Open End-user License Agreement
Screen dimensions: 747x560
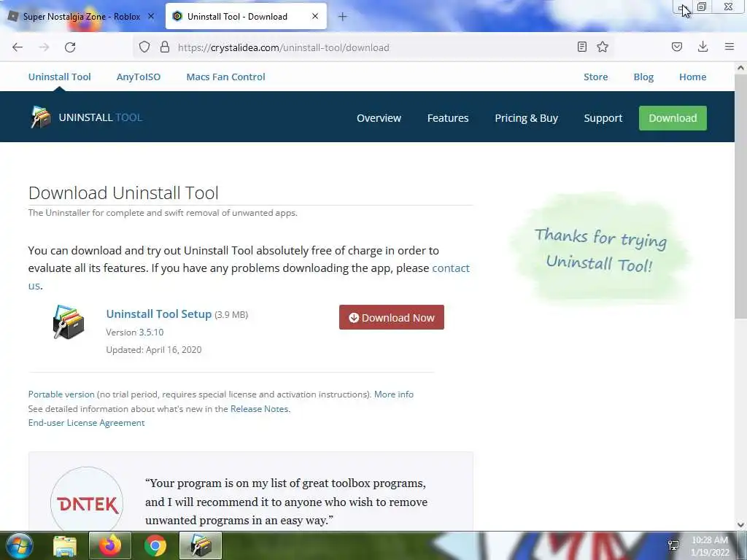pos(86,422)
